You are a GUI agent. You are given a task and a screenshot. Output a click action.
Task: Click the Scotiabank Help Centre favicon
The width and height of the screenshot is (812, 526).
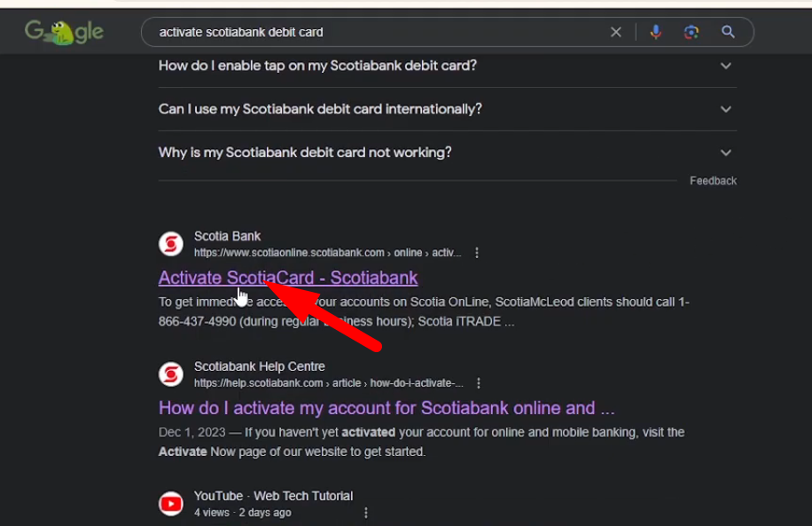(x=171, y=374)
